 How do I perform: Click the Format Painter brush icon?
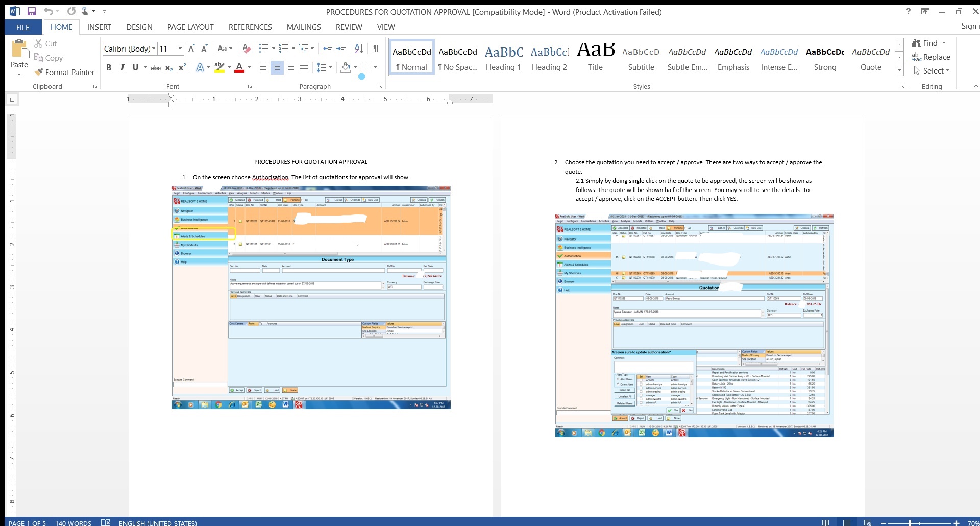coord(38,73)
